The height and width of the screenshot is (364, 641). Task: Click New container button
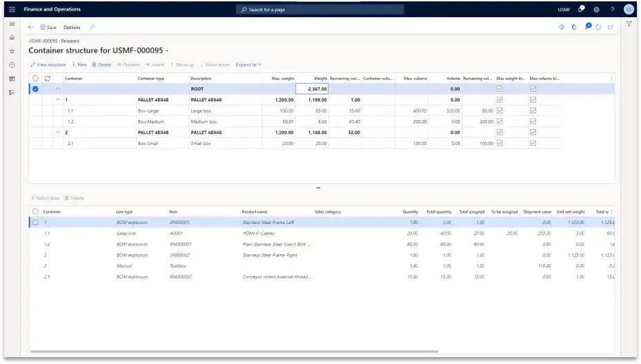pyautogui.click(x=79, y=65)
